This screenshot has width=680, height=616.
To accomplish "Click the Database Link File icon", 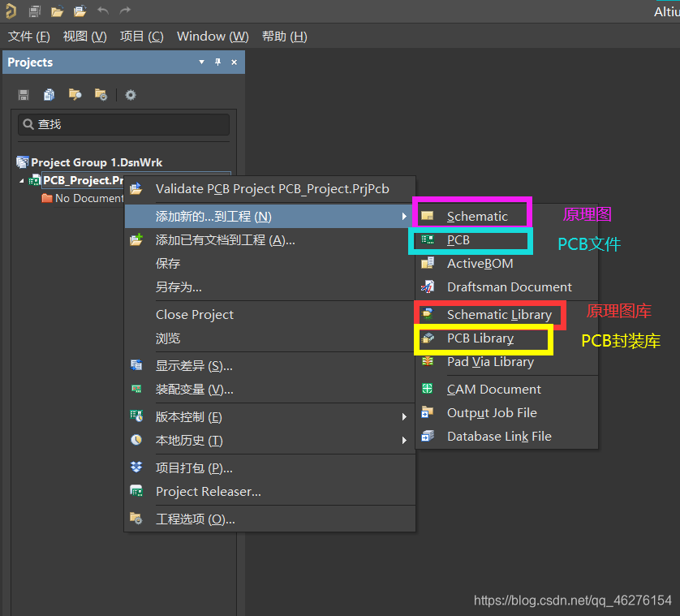I will pos(428,436).
